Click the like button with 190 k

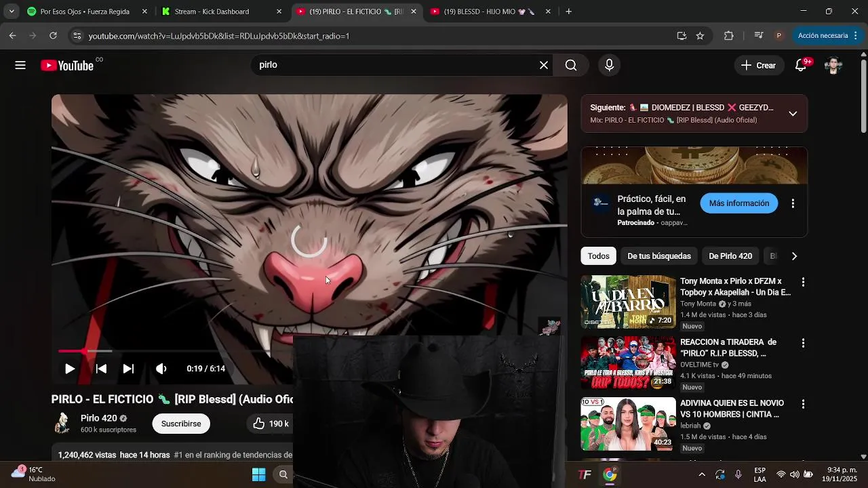[x=271, y=424]
